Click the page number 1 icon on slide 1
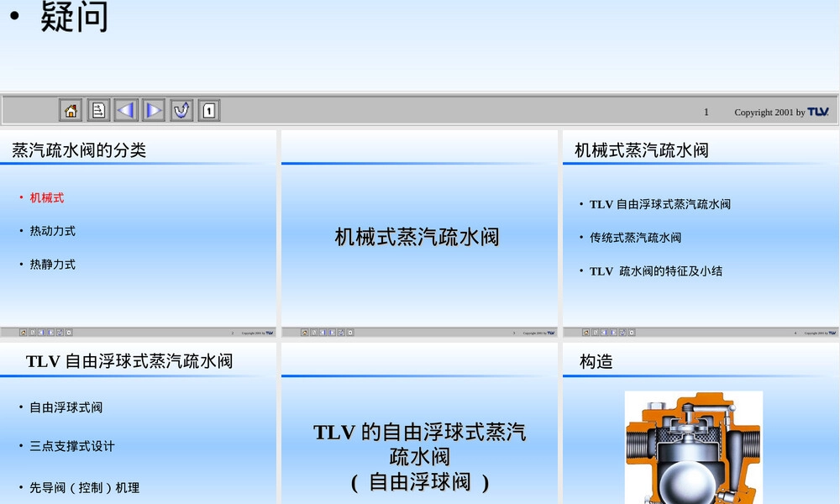Image resolution: width=840 pixels, height=504 pixels. 209,110
